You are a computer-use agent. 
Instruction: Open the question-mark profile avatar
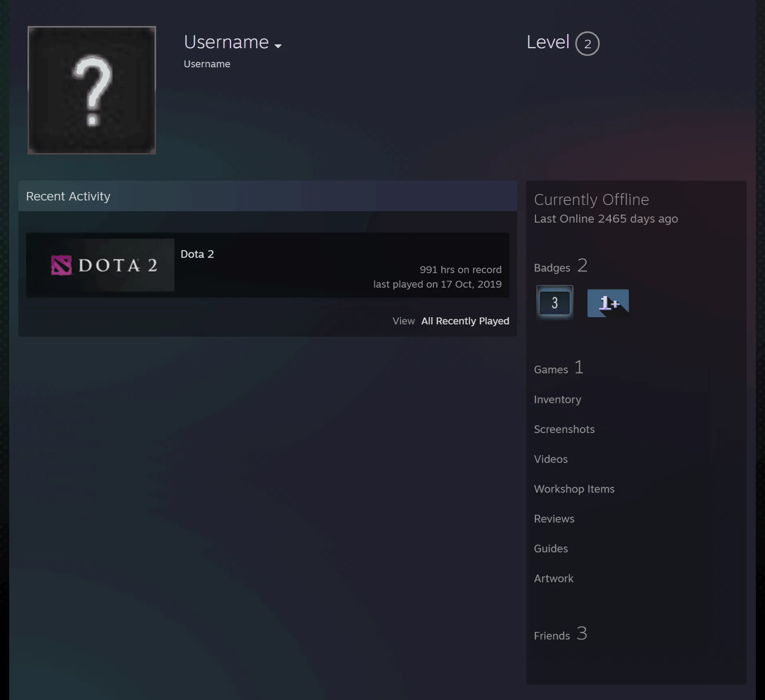[92, 90]
